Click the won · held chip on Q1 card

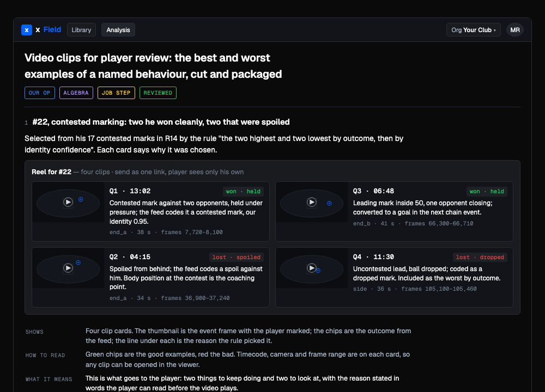[x=243, y=191]
